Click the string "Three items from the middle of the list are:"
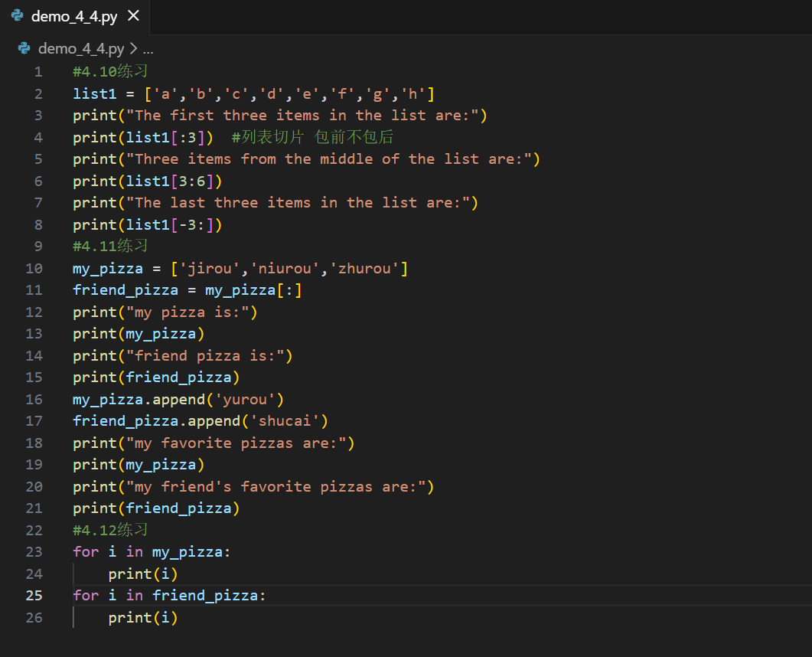812x657 pixels. [329, 159]
